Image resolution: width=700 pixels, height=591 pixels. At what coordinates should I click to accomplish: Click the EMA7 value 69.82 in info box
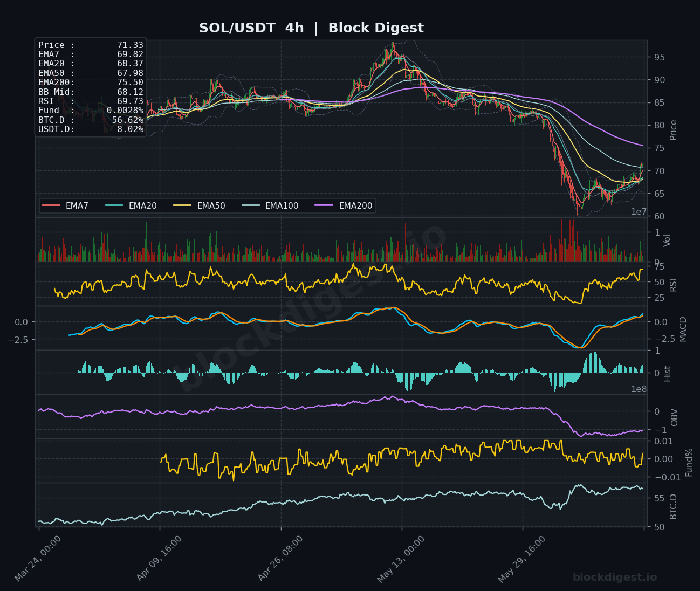pyautogui.click(x=130, y=54)
